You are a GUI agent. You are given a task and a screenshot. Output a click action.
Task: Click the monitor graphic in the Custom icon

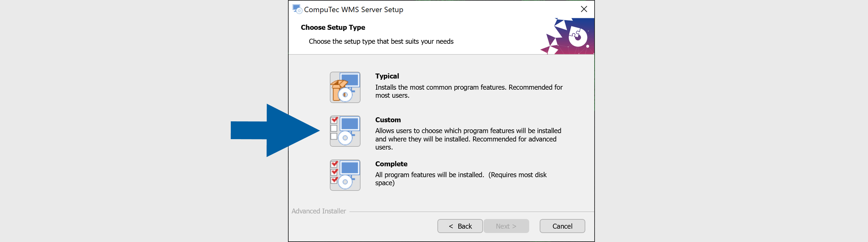[350, 123]
